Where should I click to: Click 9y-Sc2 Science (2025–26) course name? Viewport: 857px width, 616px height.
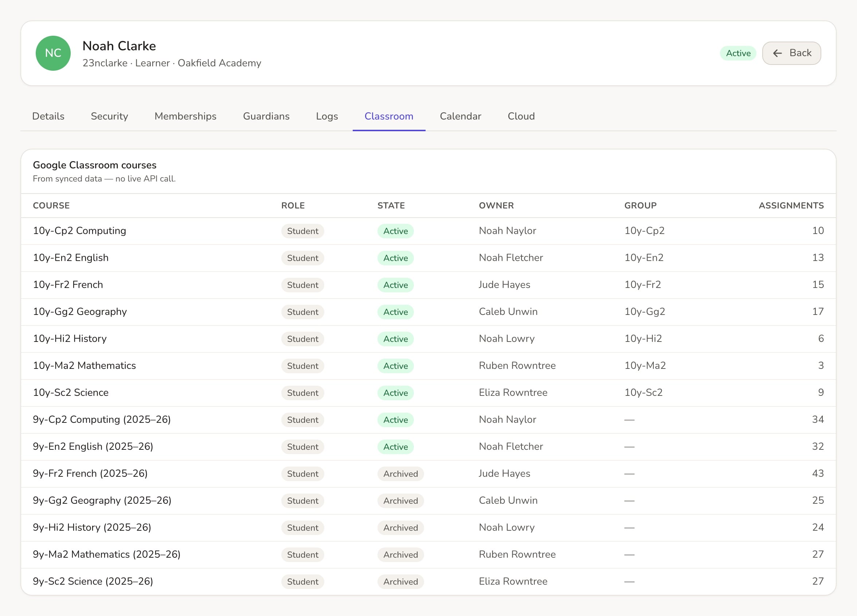pos(93,581)
